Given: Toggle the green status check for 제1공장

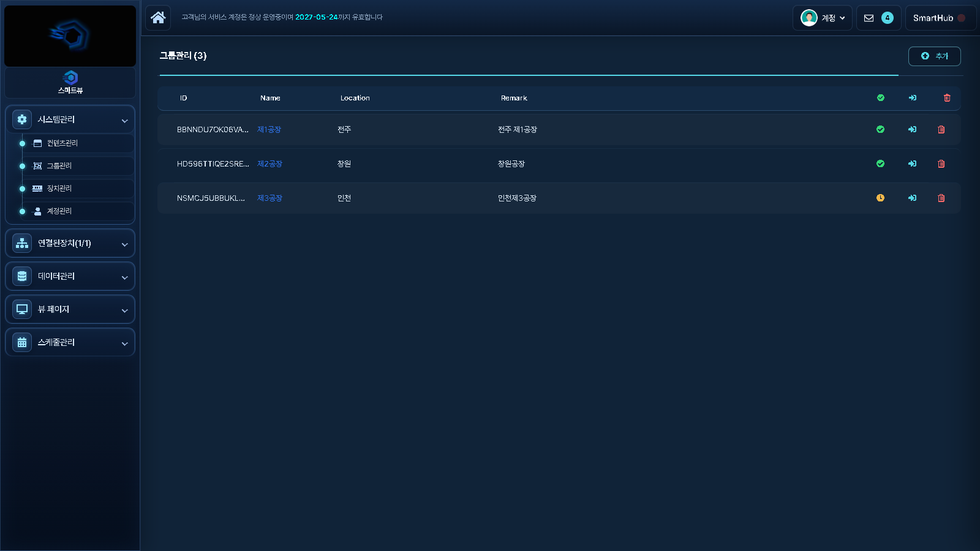Looking at the screenshot, I should [x=880, y=129].
